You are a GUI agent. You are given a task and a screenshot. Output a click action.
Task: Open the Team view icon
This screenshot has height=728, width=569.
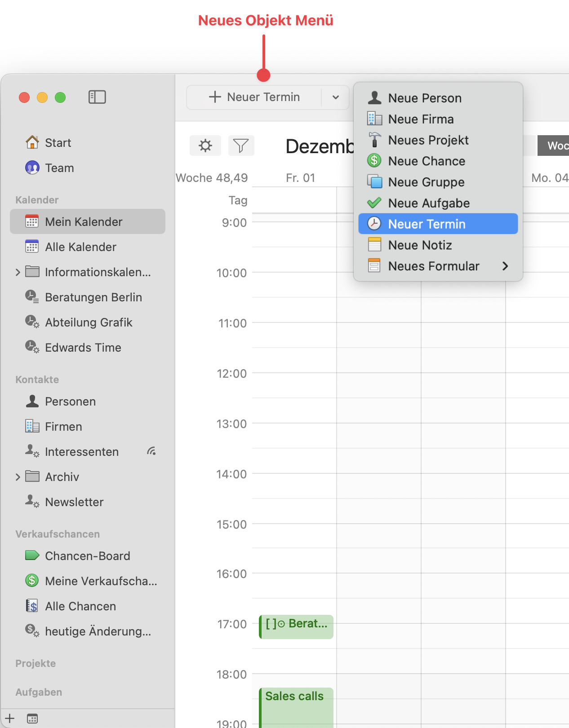[32, 168]
